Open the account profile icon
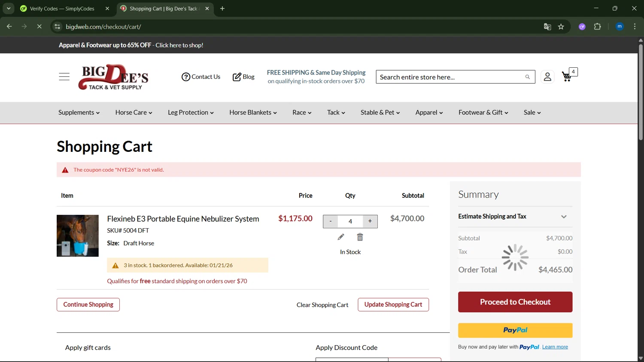This screenshot has height=362, width=644. [547, 77]
